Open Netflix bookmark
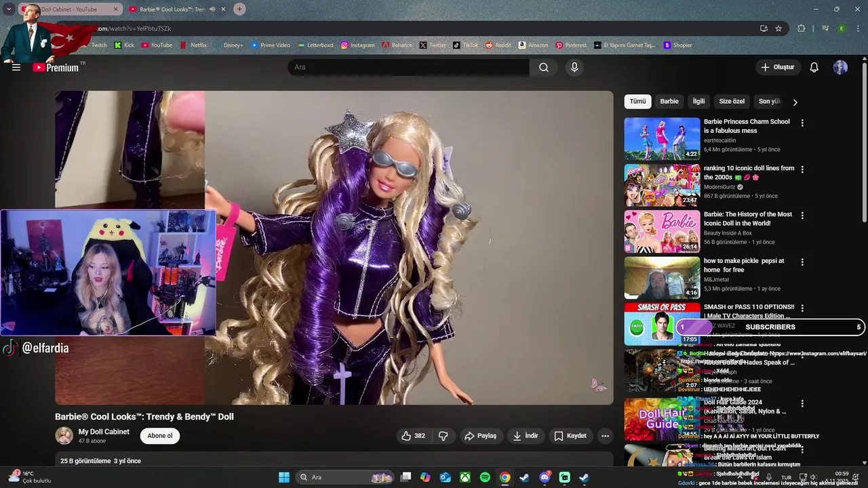The height and width of the screenshot is (488, 868). click(193, 45)
